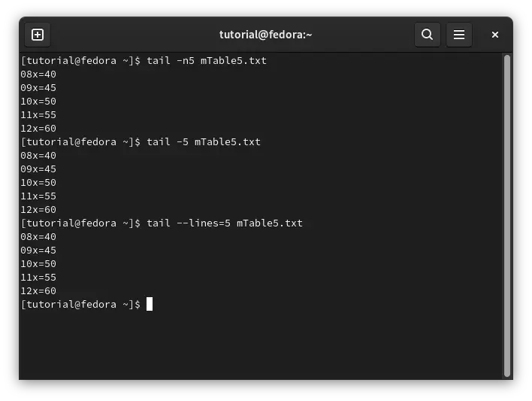
Task: Click the first '[tutorial@fedora ~]$' prompt
Action: [x=80, y=61]
